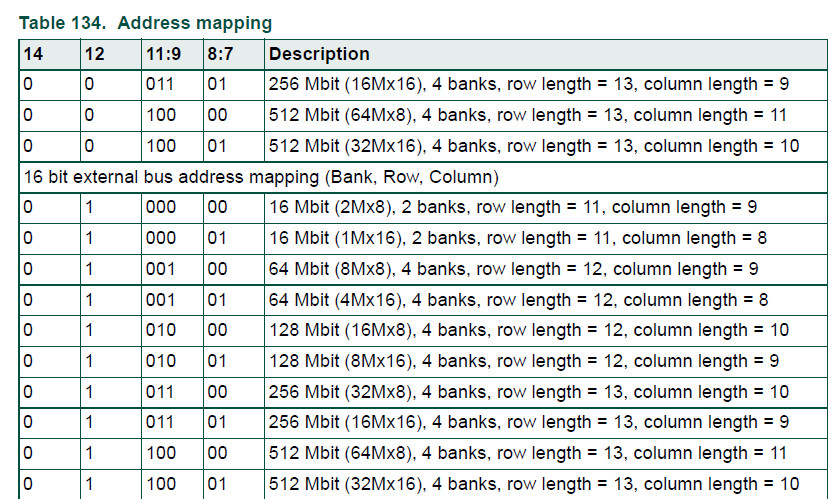Viewport: 840px width, 499px height.
Task: Select the 256 Mbit (32Mx8) description cell
Action: [x=546, y=392]
